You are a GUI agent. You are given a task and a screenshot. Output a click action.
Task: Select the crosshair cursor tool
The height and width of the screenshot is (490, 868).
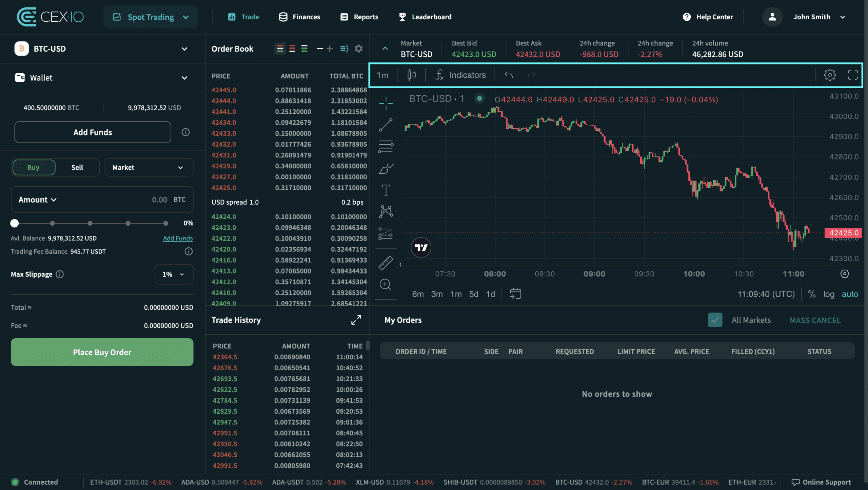[386, 103]
